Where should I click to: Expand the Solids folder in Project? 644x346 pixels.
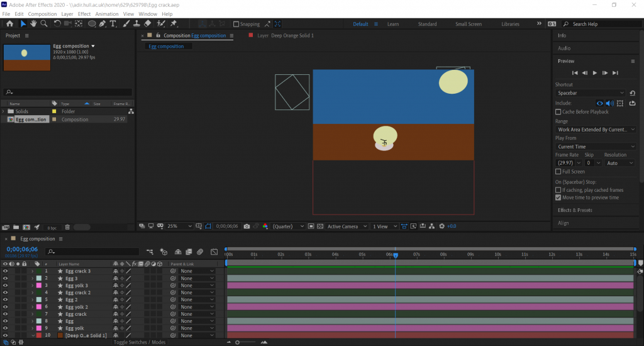(4, 111)
